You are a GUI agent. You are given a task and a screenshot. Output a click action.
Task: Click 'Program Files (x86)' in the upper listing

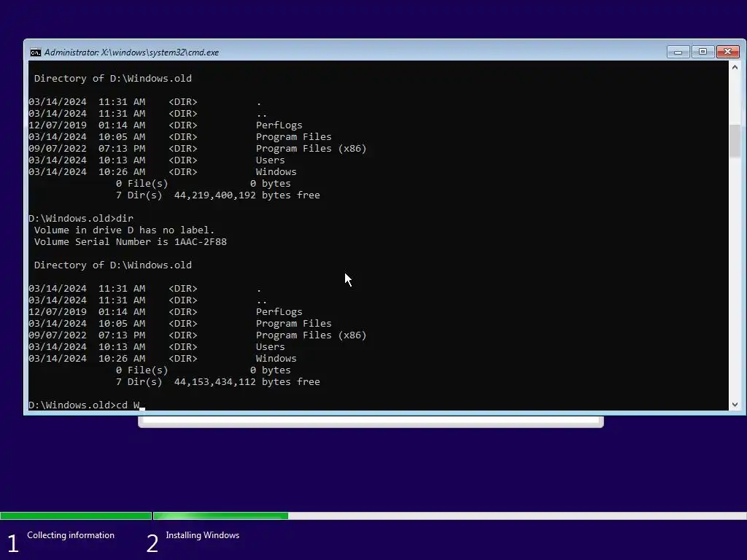pyautogui.click(x=311, y=149)
